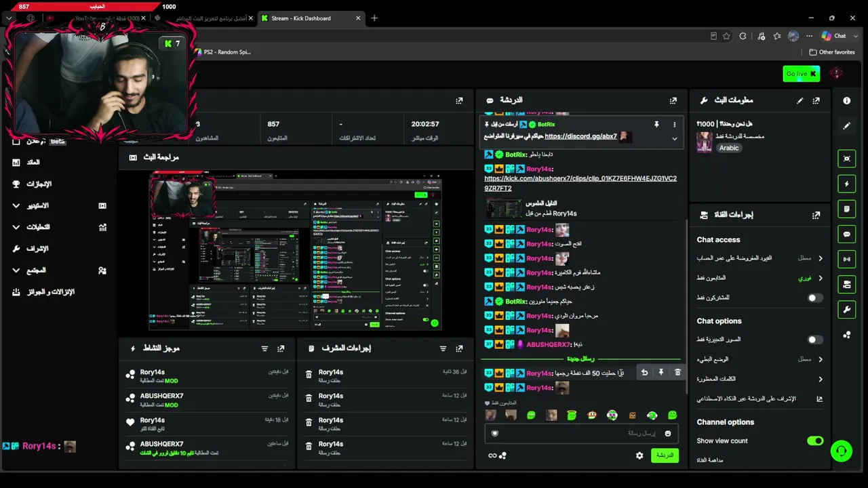Click the stream category thumbnail image
The width and height of the screenshot is (868, 488).
705,142
